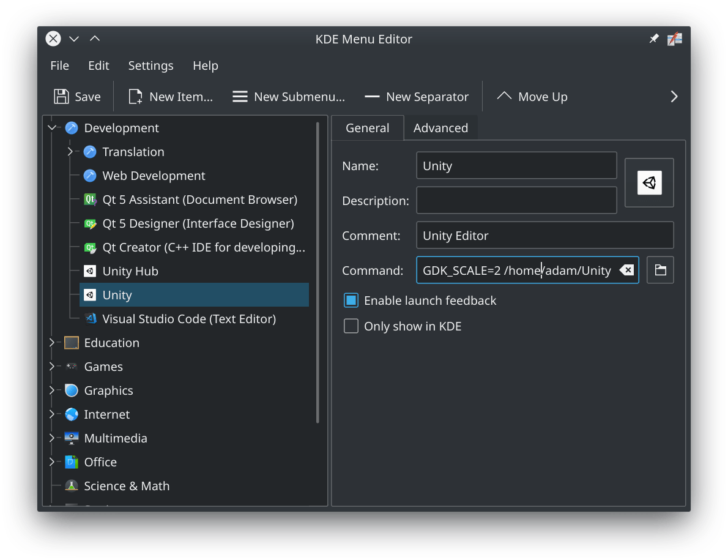Open the Edit menu

pos(98,65)
